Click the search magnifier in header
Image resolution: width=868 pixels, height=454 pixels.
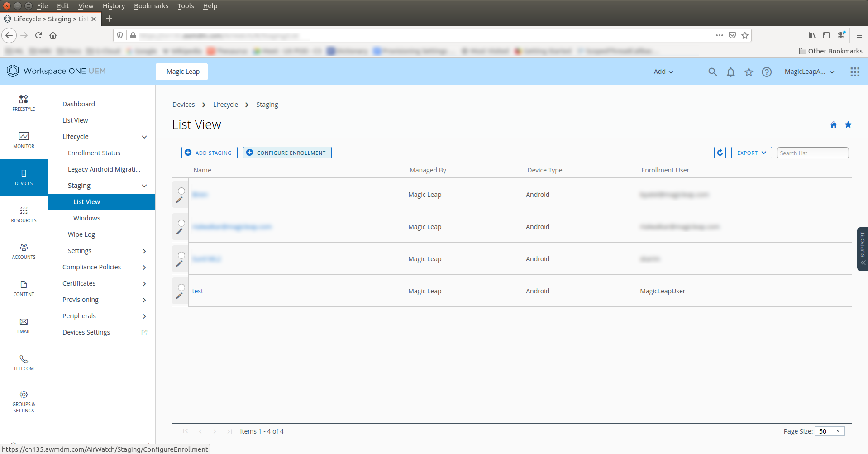pos(712,72)
